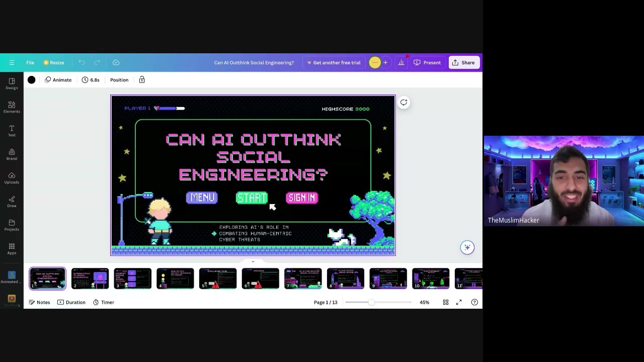
Task: Open the yellow profile avatar
Action: click(374, 63)
